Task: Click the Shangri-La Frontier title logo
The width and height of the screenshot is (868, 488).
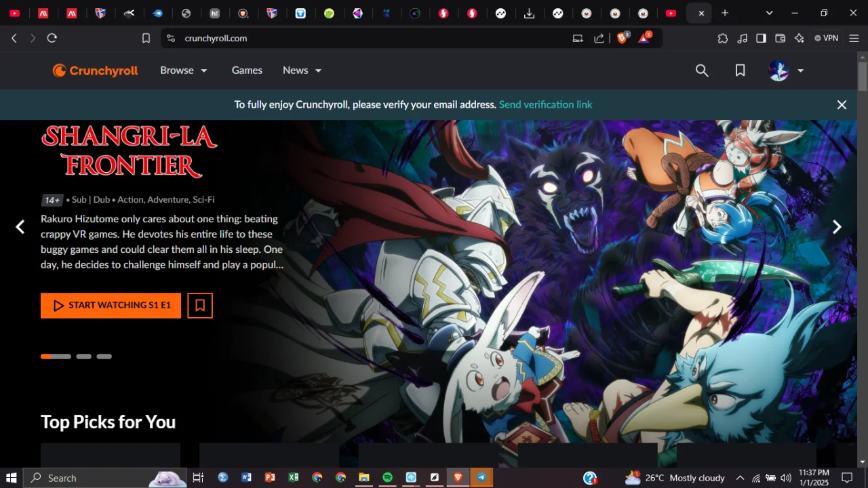Action: 129,151
